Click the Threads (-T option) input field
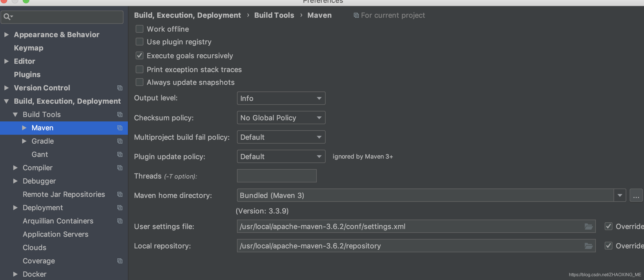 point(277,176)
